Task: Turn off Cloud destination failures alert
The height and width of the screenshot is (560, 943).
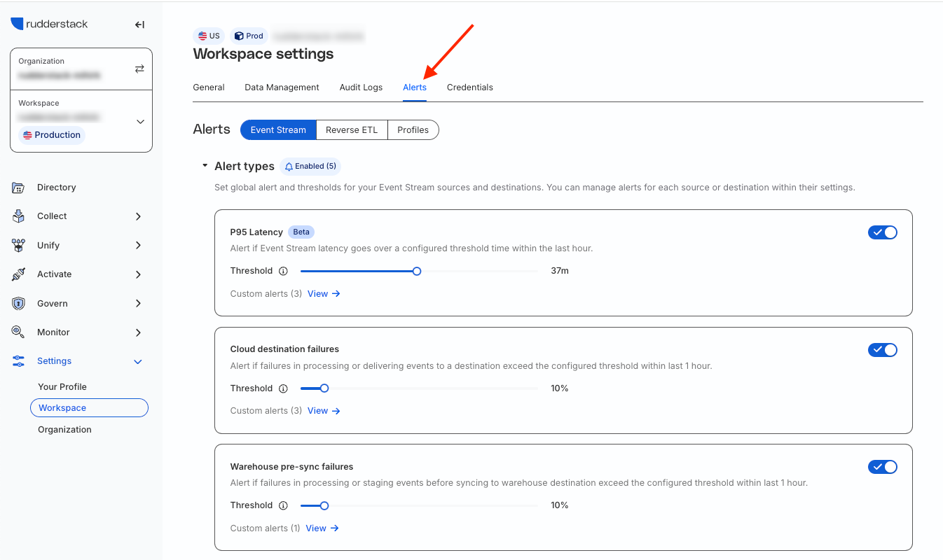Action: tap(882, 350)
